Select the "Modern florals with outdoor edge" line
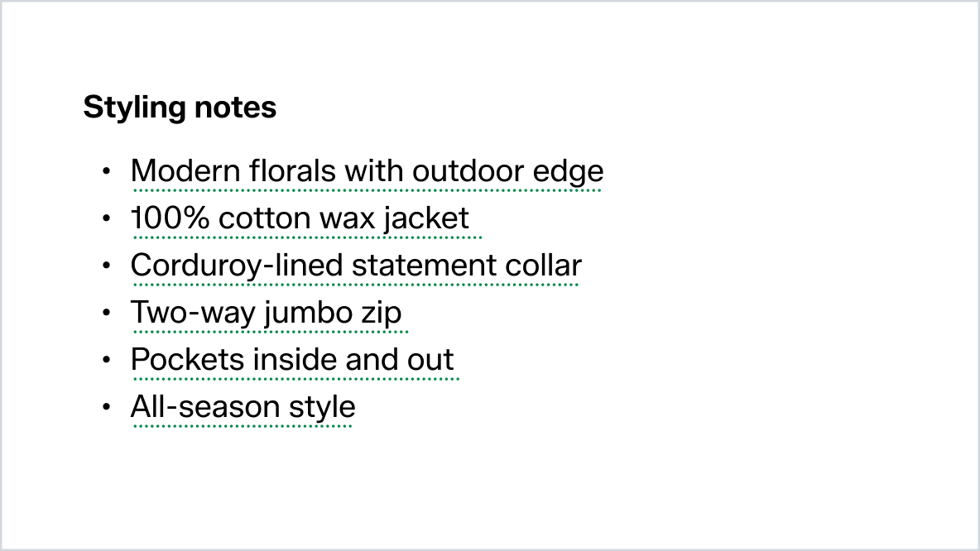Image resolution: width=980 pixels, height=551 pixels. pos(367,171)
